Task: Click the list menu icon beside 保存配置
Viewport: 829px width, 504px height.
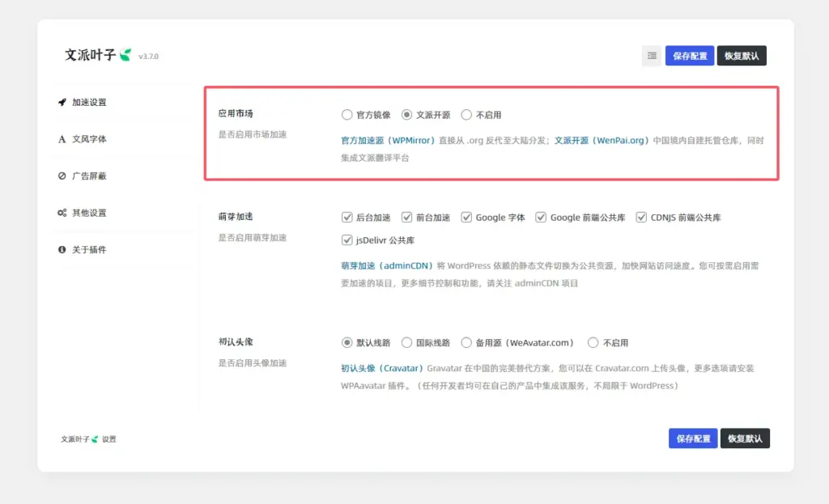Action: click(651, 56)
